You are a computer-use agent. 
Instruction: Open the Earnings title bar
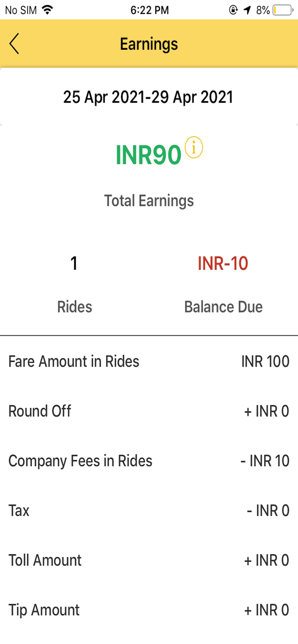pos(149,44)
